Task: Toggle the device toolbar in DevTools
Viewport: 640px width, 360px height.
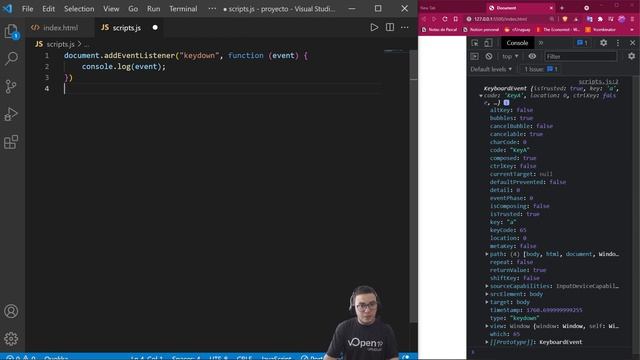Action: click(488, 43)
